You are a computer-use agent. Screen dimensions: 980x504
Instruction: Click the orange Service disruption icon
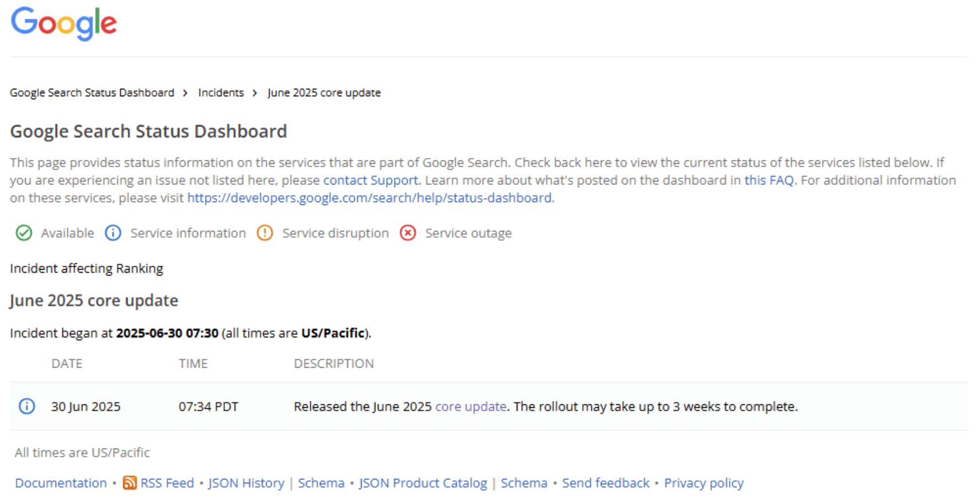pos(264,233)
